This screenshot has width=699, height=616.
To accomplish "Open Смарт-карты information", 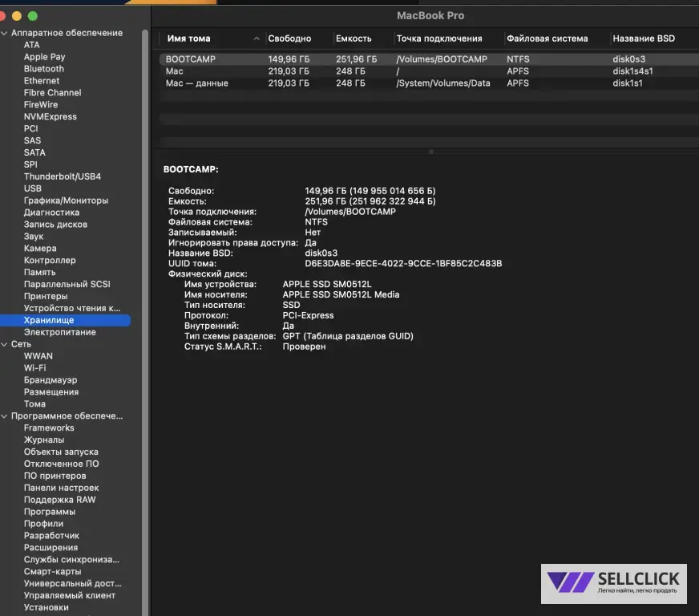I will [53, 572].
